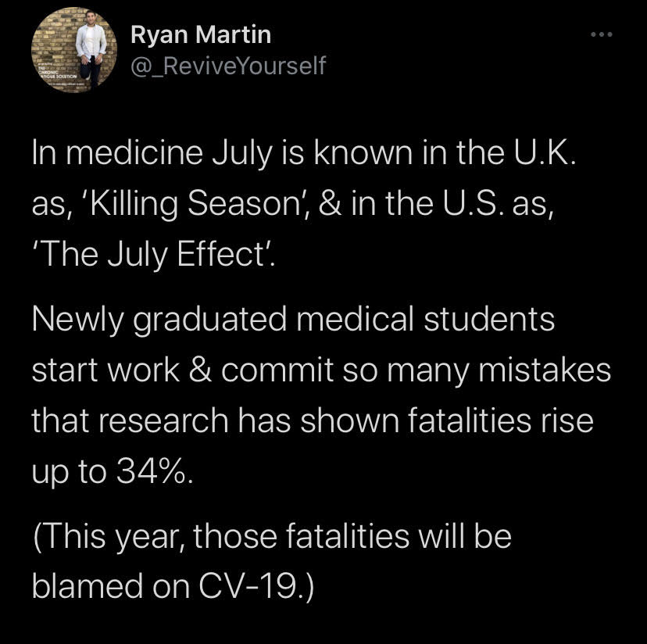Open Ryan Martin's profile picture
This screenshot has height=644, width=647.
click(x=74, y=50)
